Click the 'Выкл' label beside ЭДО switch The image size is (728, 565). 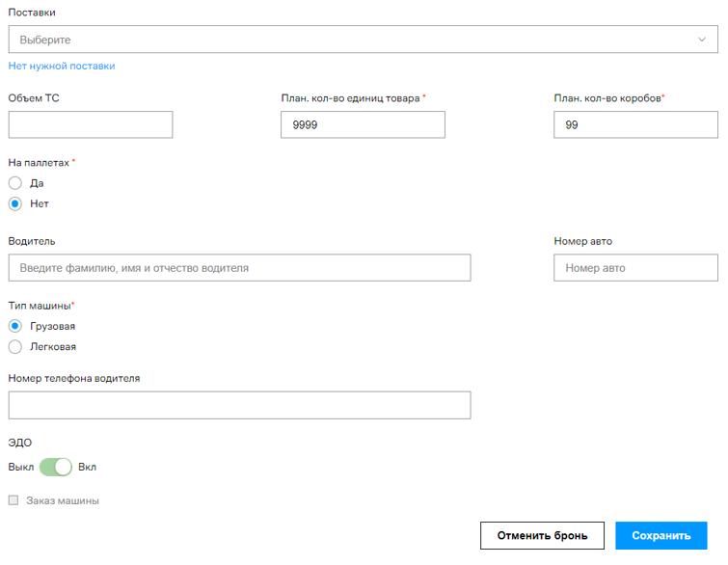pos(20,468)
